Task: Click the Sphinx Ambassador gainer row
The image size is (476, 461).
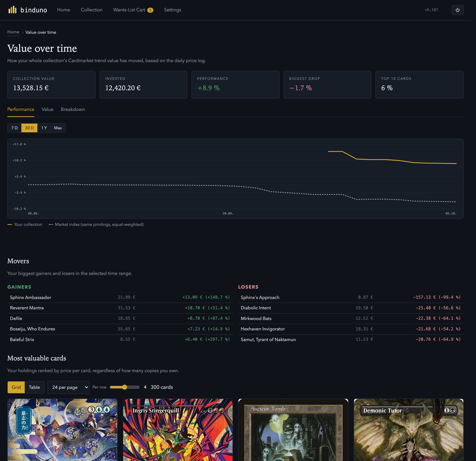Action: coord(120,297)
